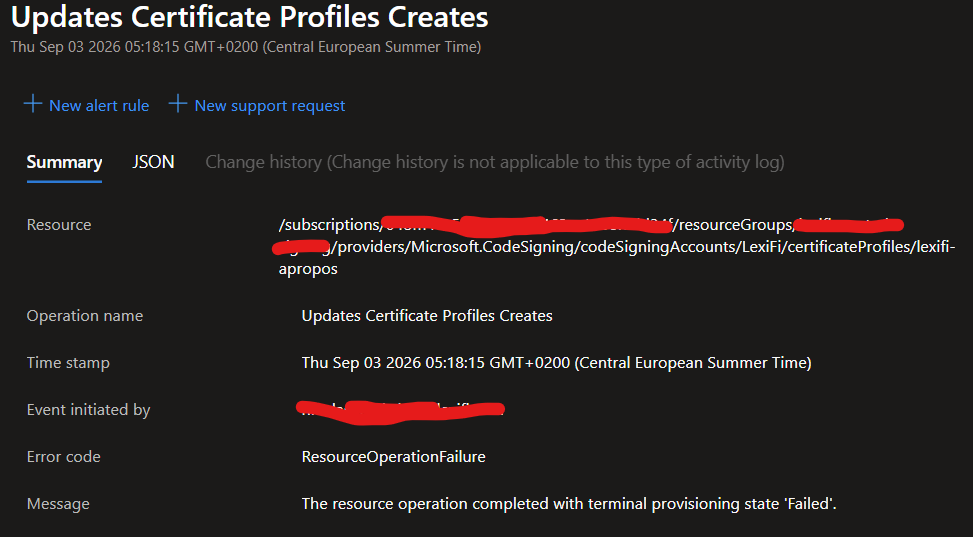Switch to the JSON tab
This screenshot has width=973, height=537.
click(153, 163)
